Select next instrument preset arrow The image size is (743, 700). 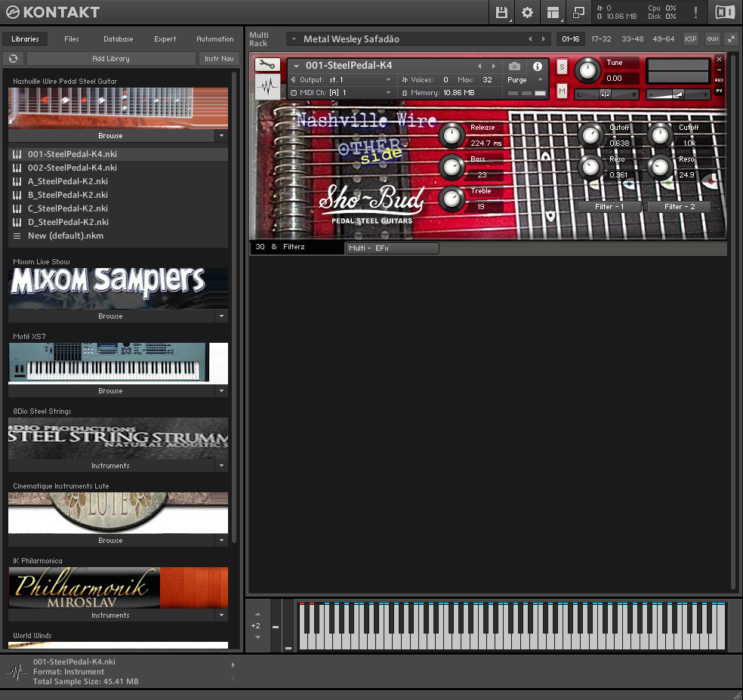pos(493,66)
